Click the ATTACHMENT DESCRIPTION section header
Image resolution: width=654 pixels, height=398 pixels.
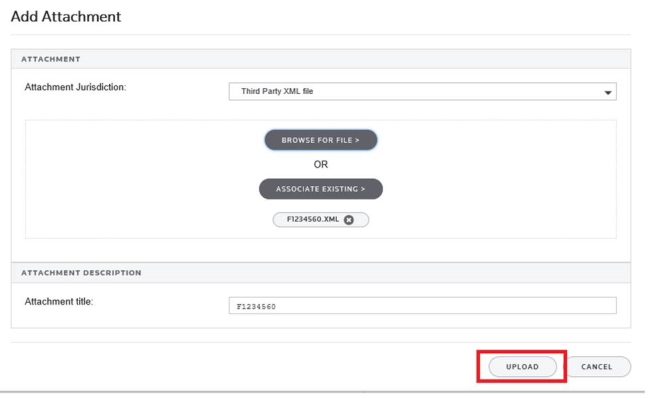click(x=81, y=273)
